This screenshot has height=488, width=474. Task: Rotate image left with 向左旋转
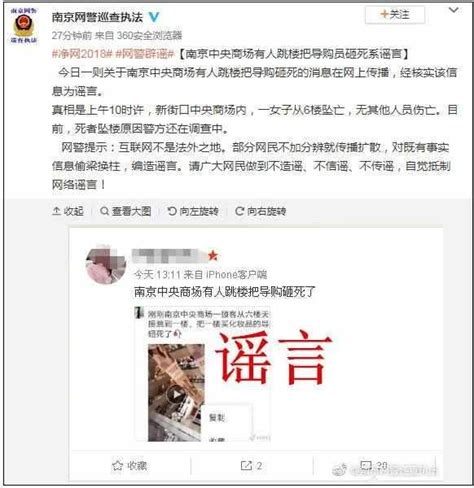click(x=193, y=211)
